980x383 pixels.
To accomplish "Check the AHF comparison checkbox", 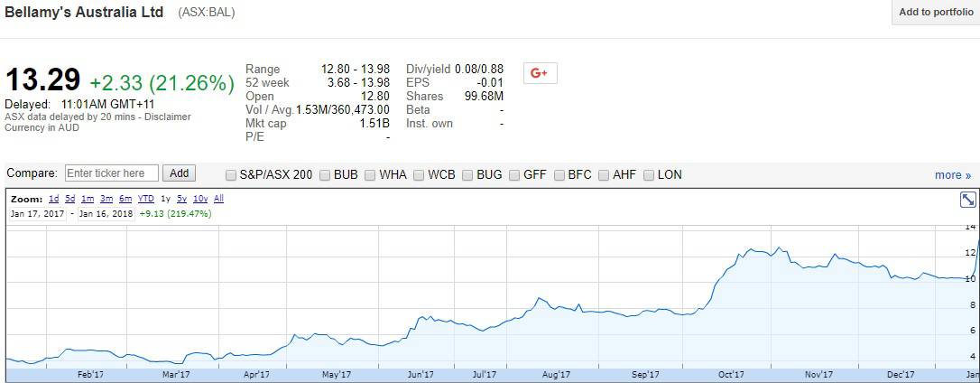I will (x=605, y=175).
